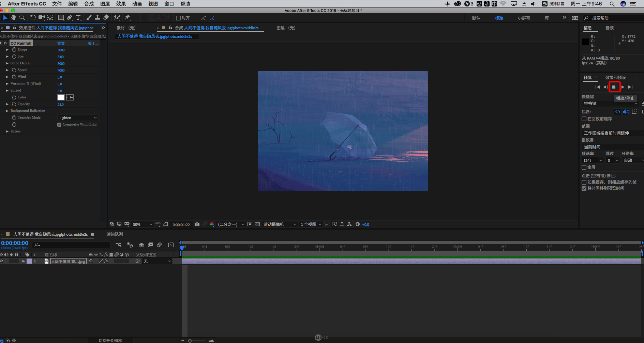Open the 50% magnification dropdown
This screenshot has height=343, width=644.
[x=142, y=224]
